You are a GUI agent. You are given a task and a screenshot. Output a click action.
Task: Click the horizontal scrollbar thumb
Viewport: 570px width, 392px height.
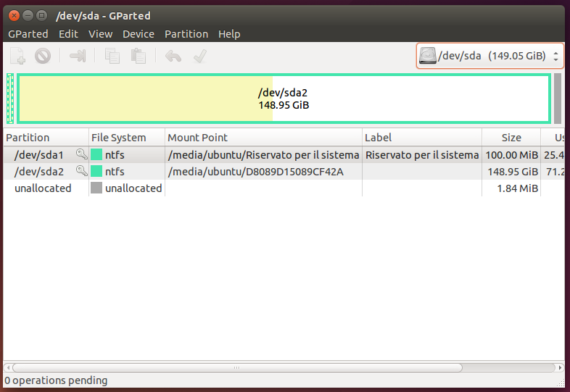(x=237, y=367)
